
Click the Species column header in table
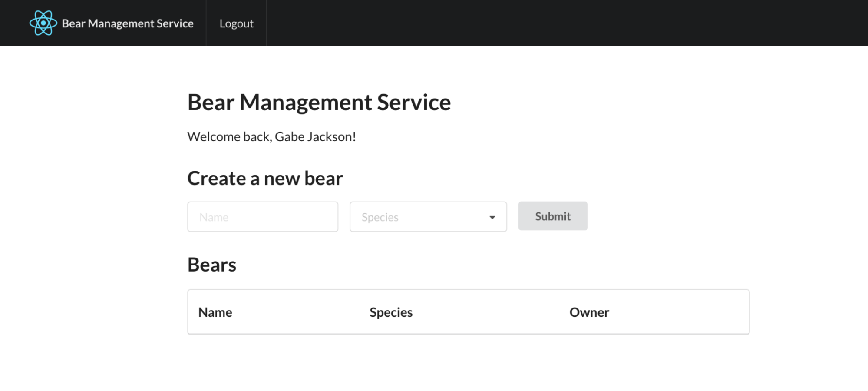391,312
